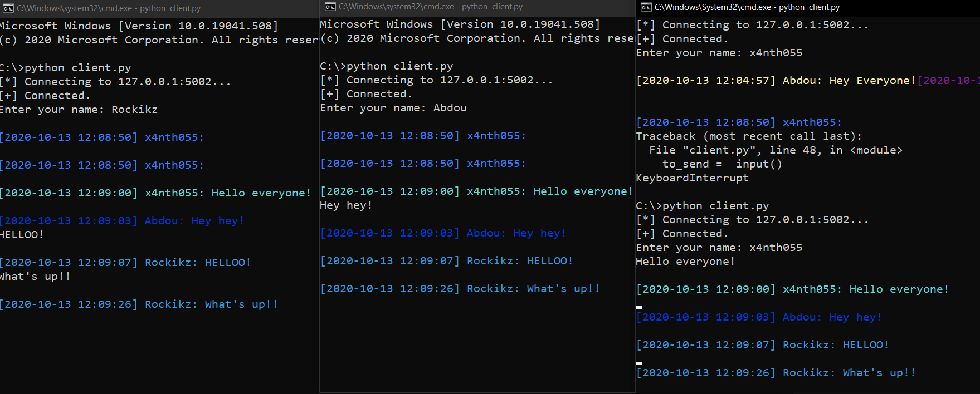Focus the Rockikz window by its title bar text
980x394 pixels.
click(109, 8)
